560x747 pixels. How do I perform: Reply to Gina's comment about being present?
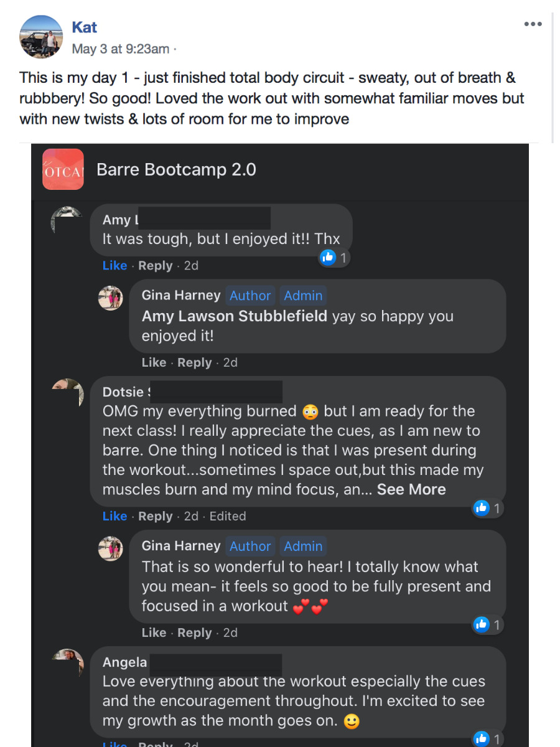[x=194, y=633]
